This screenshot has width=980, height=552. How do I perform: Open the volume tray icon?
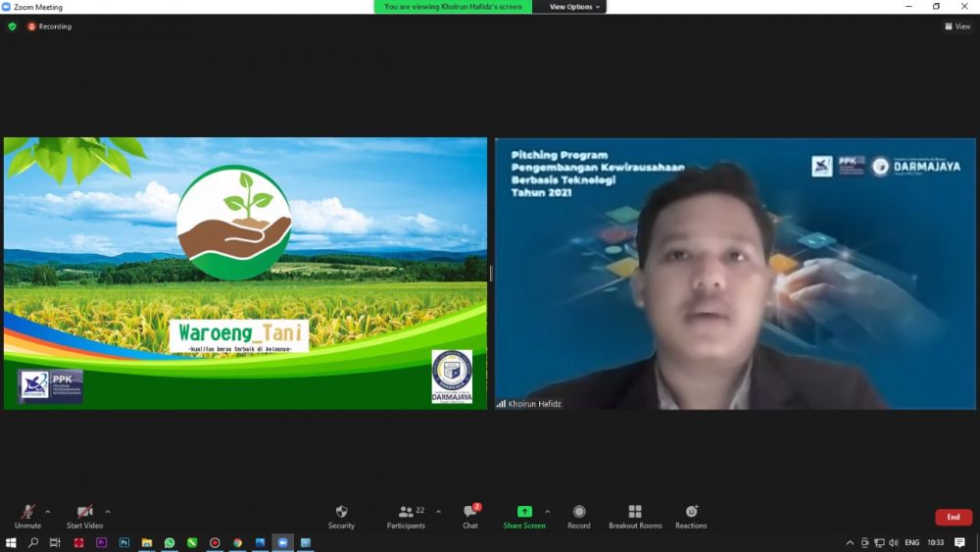click(x=894, y=542)
